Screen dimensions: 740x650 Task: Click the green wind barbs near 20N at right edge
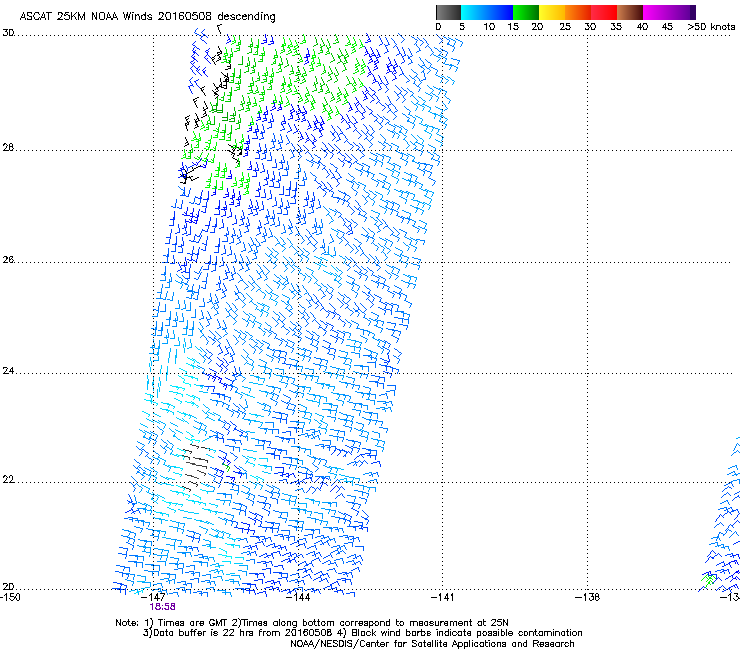[708, 579]
